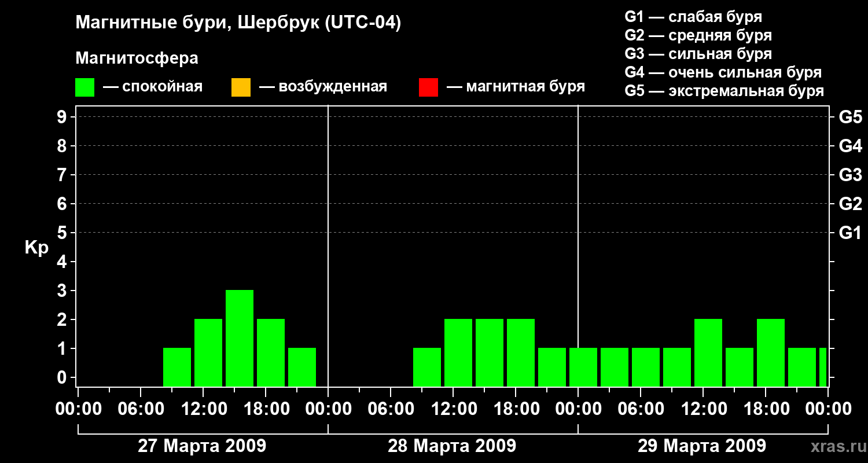The height and width of the screenshot is (463, 868).
Task: Click the 'G4 — очень сильная буря' legend line
Action: point(723,72)
